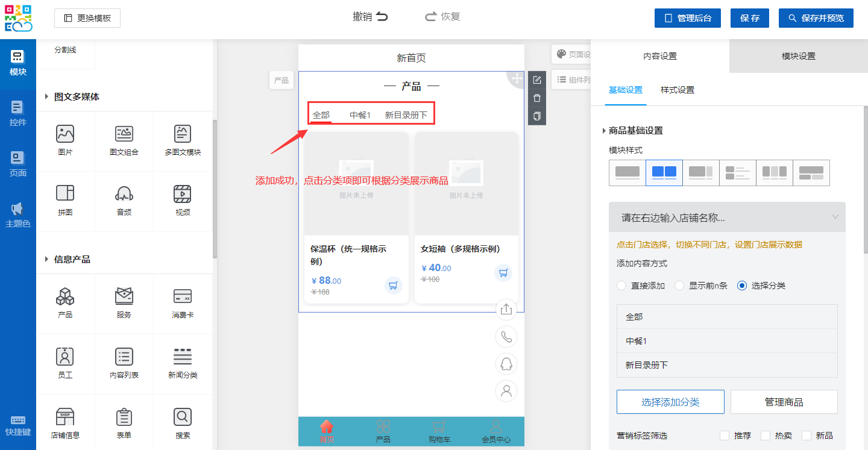Check the 热卖 checkbox

[x=766, y=436]
